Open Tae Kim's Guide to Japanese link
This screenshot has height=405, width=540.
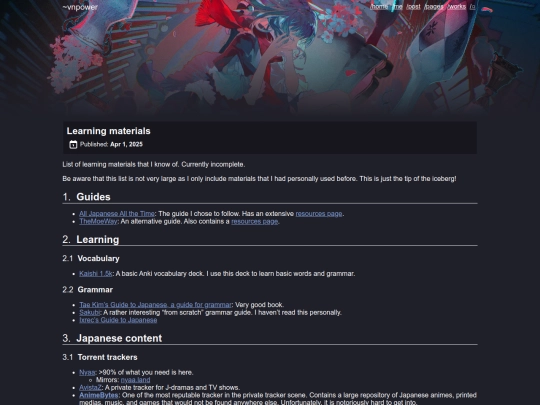(x=155, y=305)
